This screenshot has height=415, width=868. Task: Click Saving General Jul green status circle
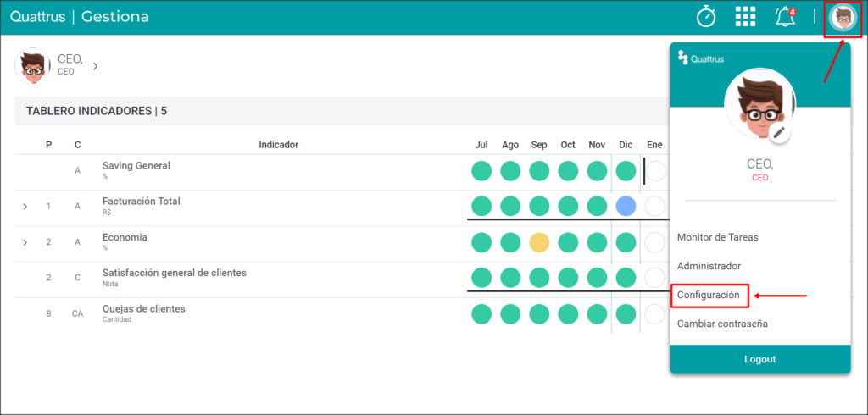click(481, 171)
